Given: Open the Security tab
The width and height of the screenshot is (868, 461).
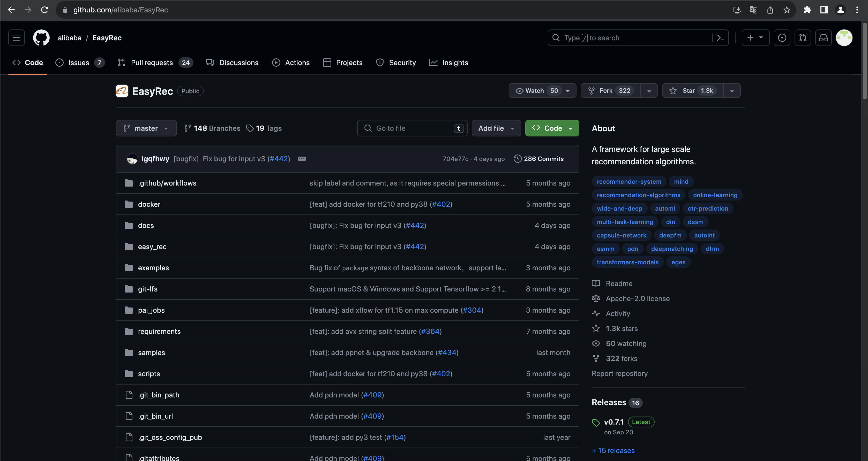Looking at the screenshot, I should coord(396,63).
